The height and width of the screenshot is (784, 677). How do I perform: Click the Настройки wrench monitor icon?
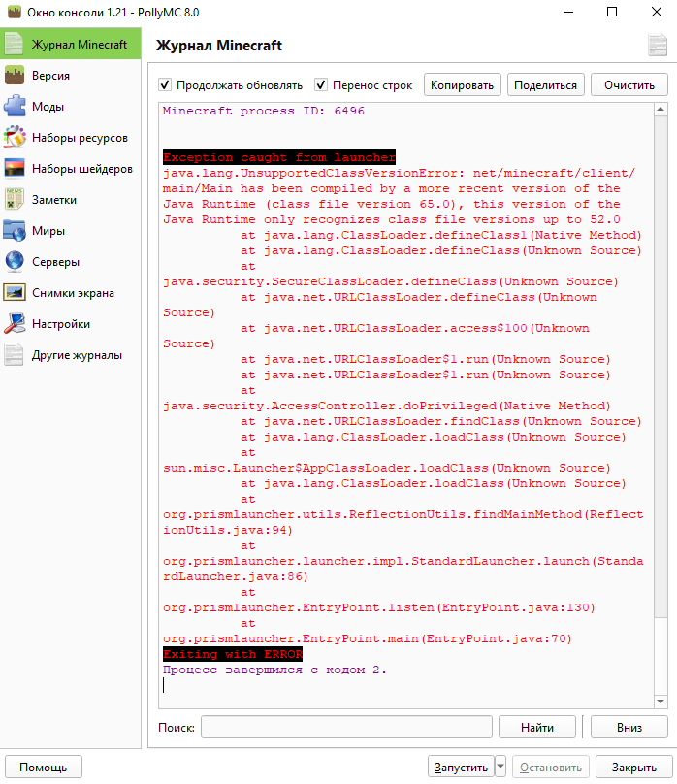[x=14, y=323]
